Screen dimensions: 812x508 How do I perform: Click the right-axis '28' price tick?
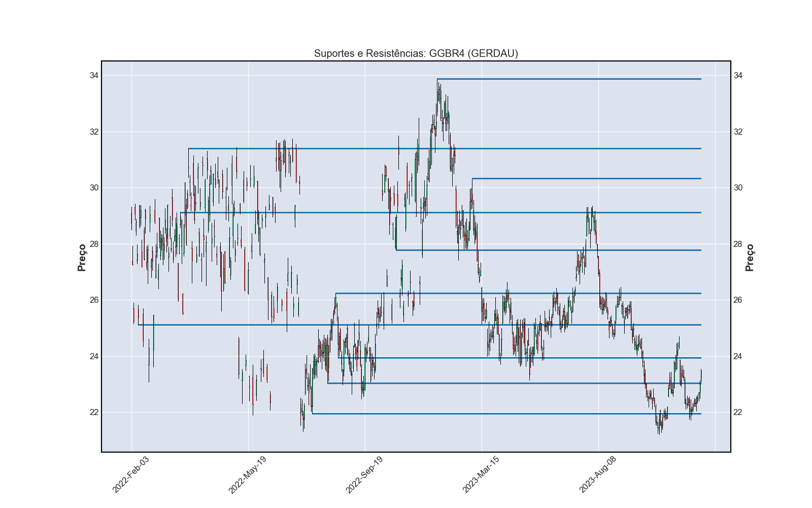(x=738, y=244)
